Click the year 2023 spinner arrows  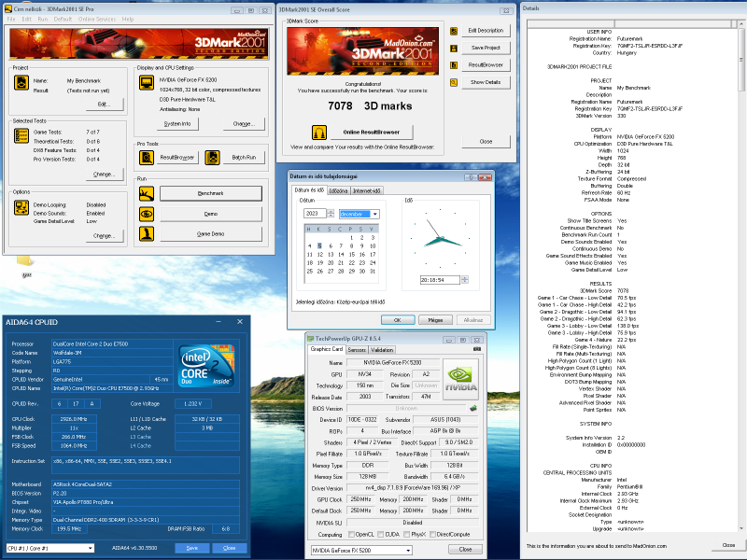pos(331,214)
